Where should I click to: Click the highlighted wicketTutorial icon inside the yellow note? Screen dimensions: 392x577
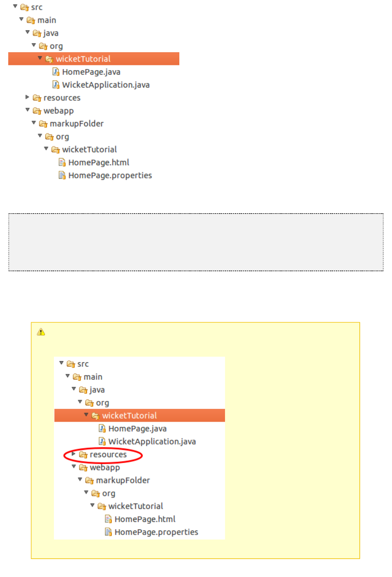point(95,416)
